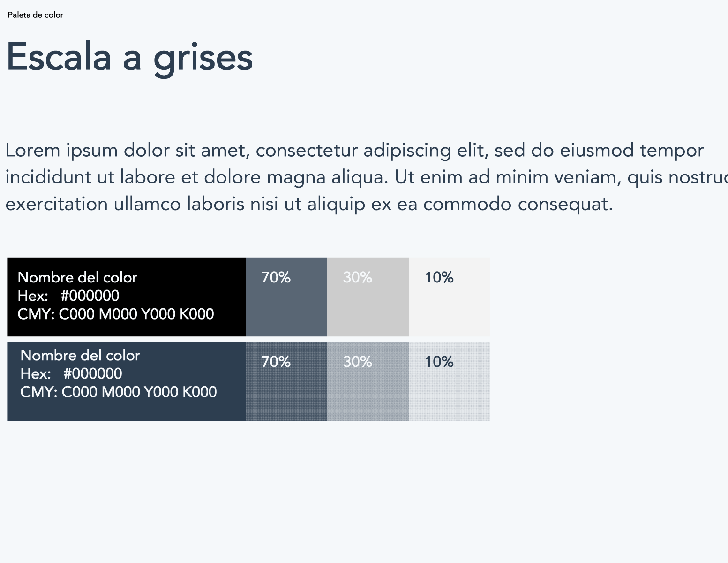Click the dark navy blue color swatch
The height and width of the screenshot is (563, 728).
126,381
